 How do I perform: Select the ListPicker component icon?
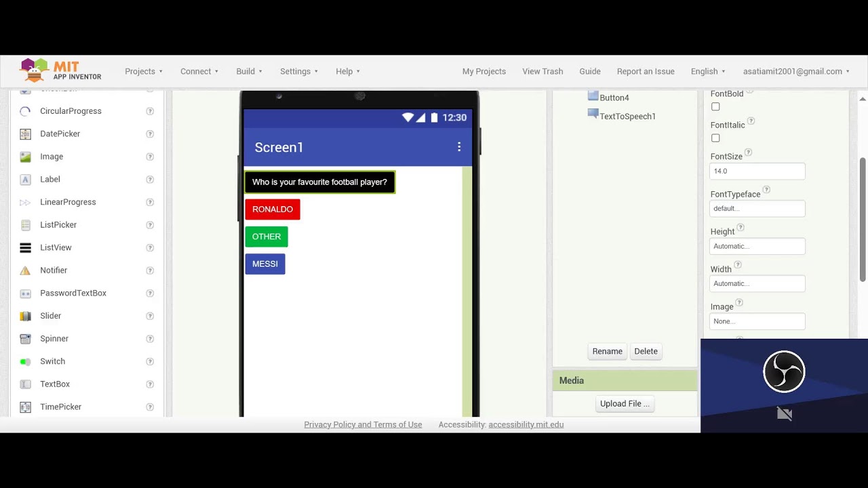[25, 225]
